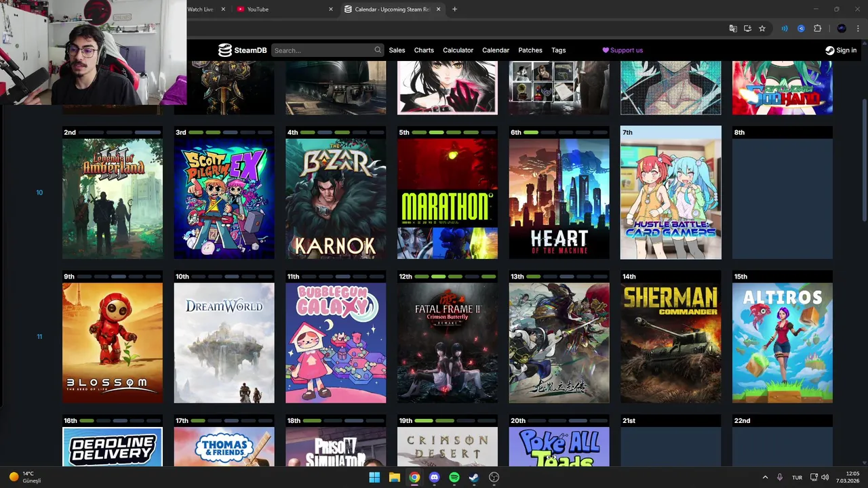Open the Sales menu item
Viewport: 868px width, 488px height.
[x=397, y=50]
